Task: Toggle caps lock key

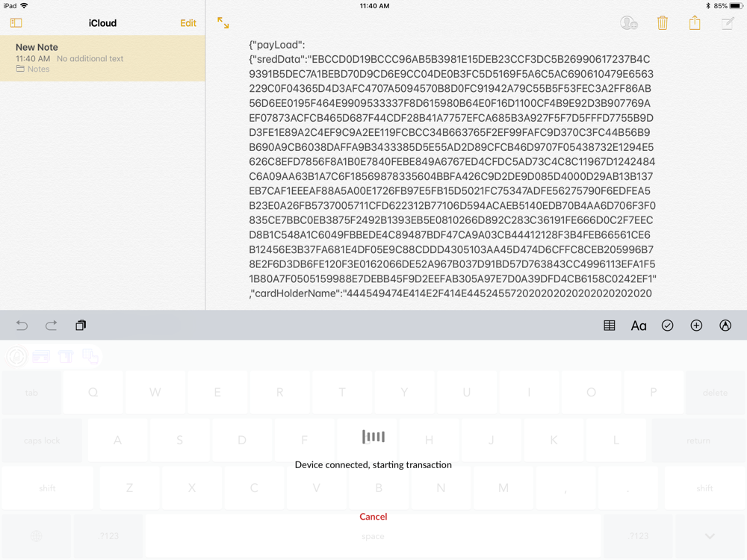Action: [x=42, y=441]
